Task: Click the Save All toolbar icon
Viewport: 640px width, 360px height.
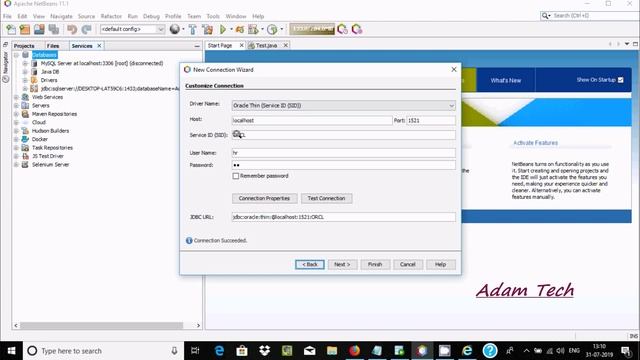Action: [54, 29]
